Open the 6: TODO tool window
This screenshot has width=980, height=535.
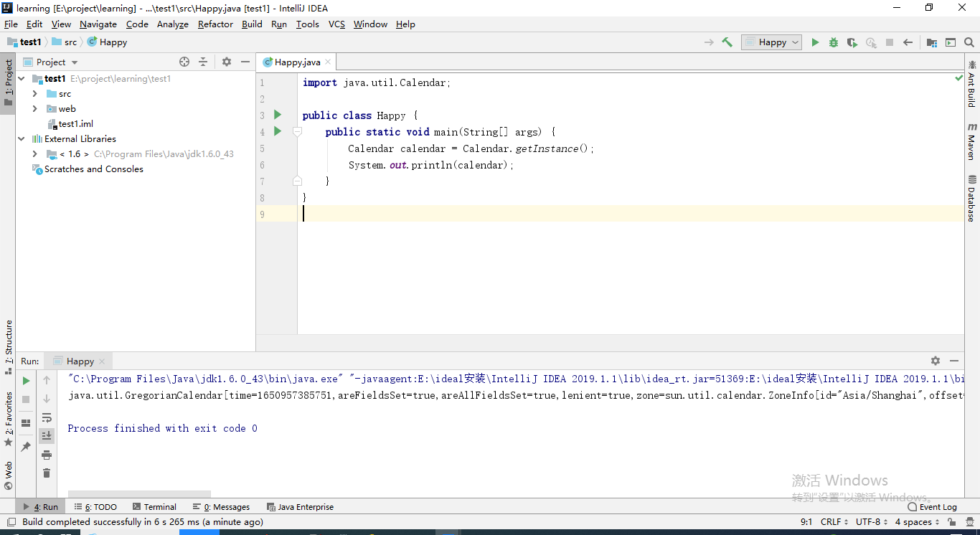[95, 507]
